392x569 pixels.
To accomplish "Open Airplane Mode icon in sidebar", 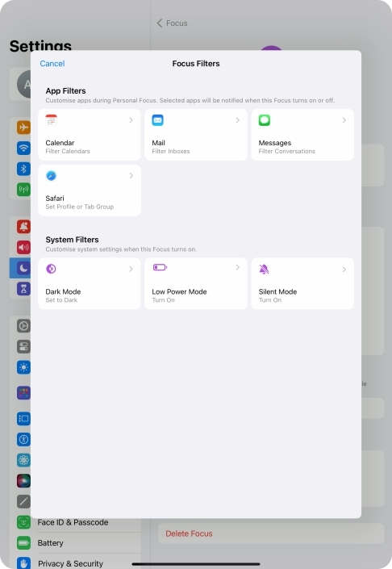I will [x=23, y=128].
